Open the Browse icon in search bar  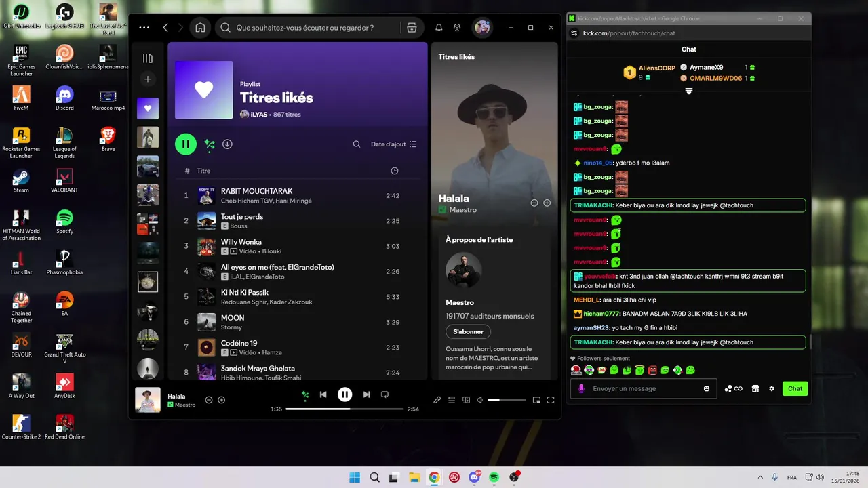(x=412, y=28)
